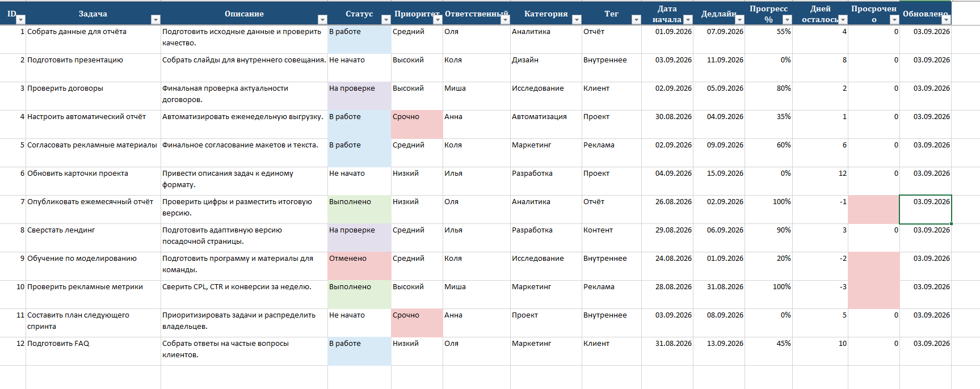This screenshot has width=980, height=389.
Task: Open the Тег column filter arrow
Action: (x=636, y=20)
